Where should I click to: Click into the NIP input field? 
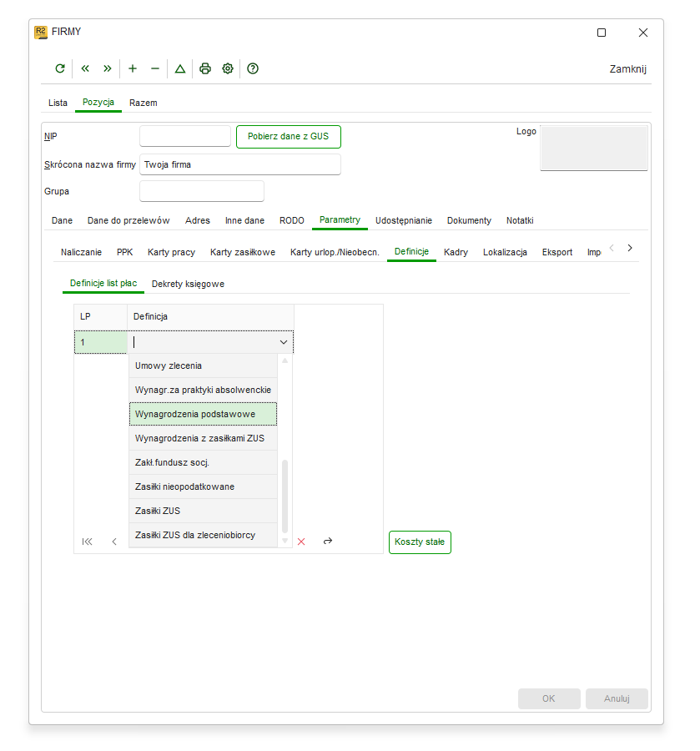pyautogui.click(x=185, y=137)
